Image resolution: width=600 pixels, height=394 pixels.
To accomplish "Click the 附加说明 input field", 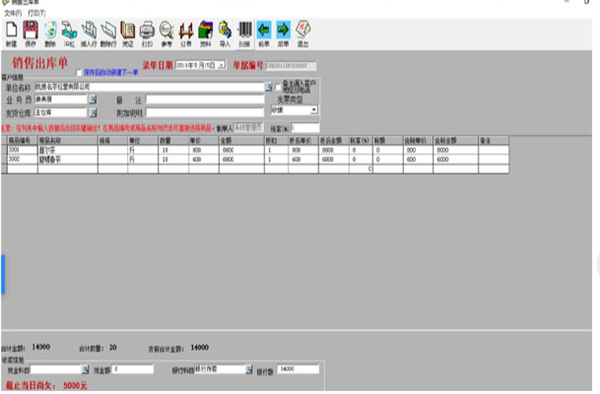I will 205,112.
